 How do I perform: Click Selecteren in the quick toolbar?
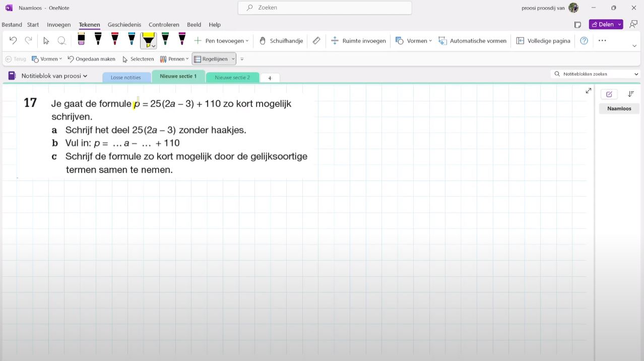click(138, 59)
